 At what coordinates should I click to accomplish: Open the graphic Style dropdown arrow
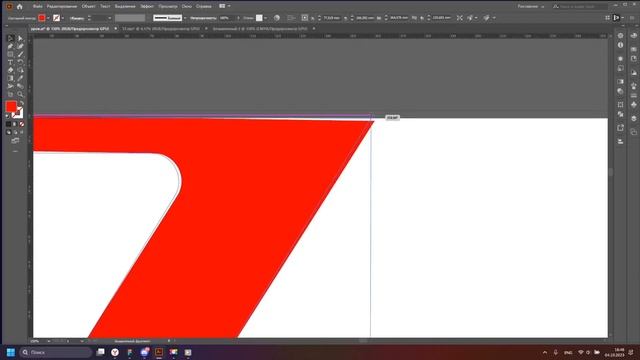[265, 18]
